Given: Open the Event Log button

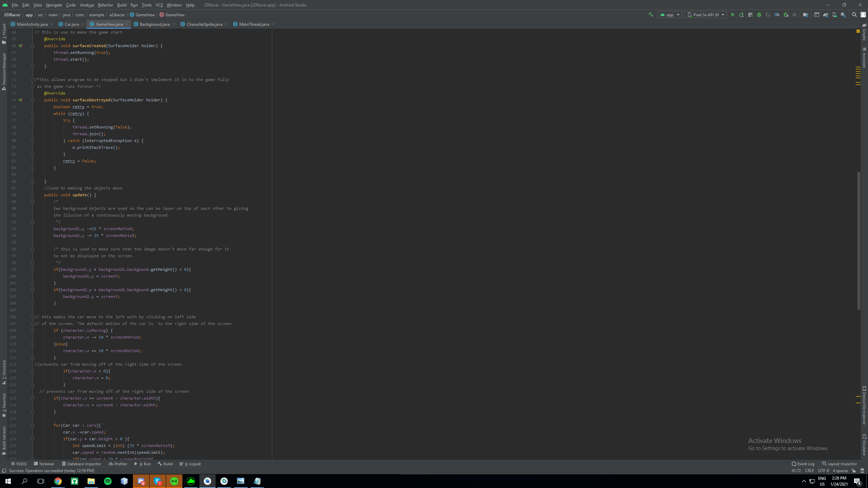Looking at the screenshot, I should pos(803,464).
